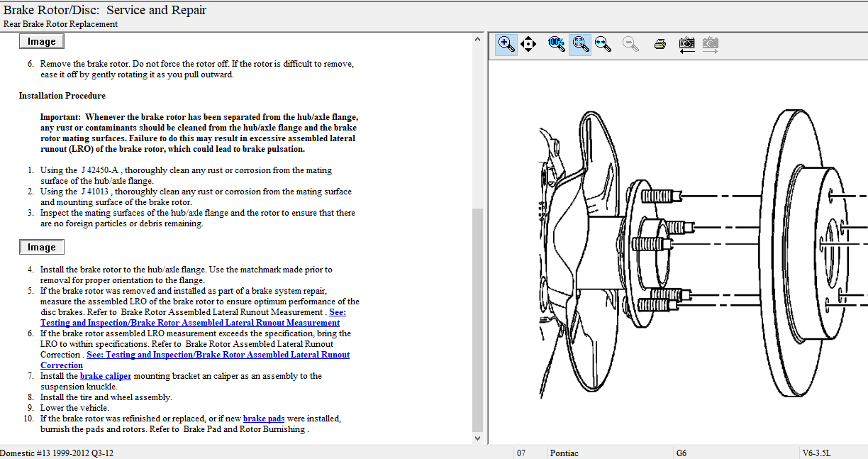
Task: Open Brake Rotor Assembled Lateral Runout Measurement link
Action: (189, 323)
